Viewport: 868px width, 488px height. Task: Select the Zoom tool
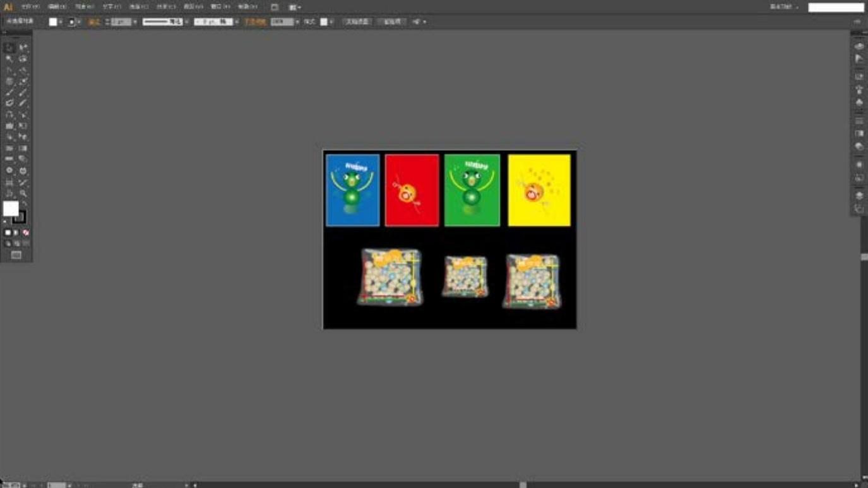[x=23, y=193]
